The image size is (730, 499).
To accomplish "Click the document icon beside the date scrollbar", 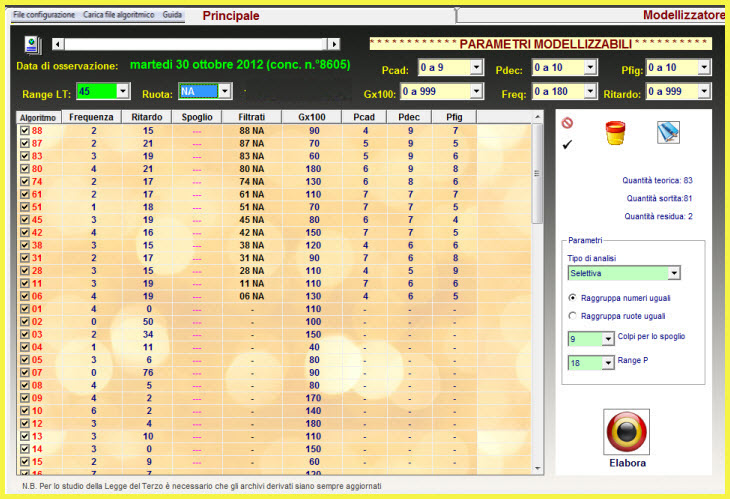I will point(32,44).
